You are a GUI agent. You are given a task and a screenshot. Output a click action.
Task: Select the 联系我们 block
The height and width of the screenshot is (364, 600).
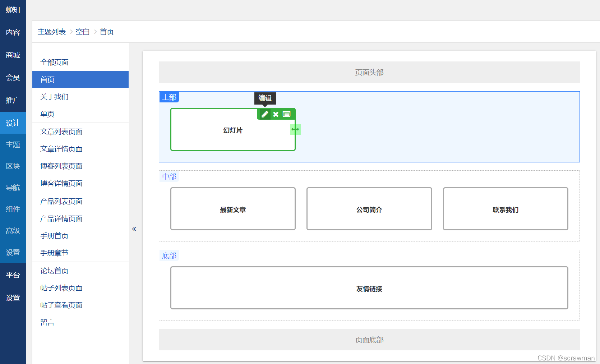(x=506, y=209)
